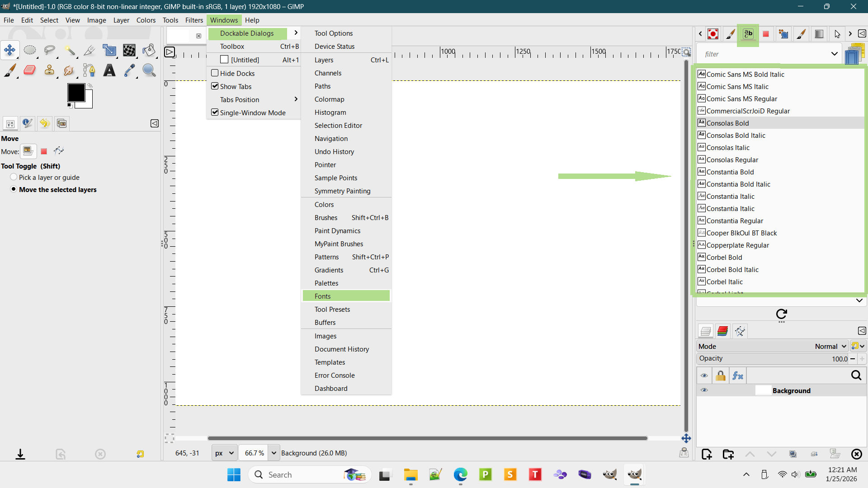The image size is (868, 488).
Task: Open the Filters menu
Action: 194,20
